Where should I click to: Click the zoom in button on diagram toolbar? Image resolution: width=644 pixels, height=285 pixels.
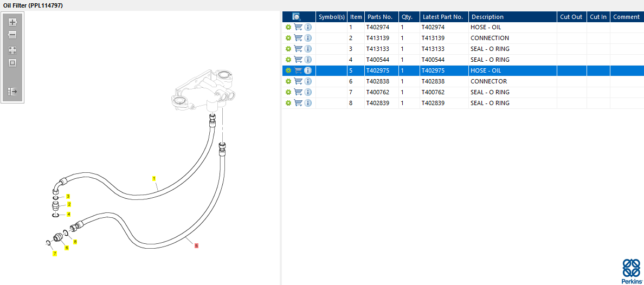12,22
